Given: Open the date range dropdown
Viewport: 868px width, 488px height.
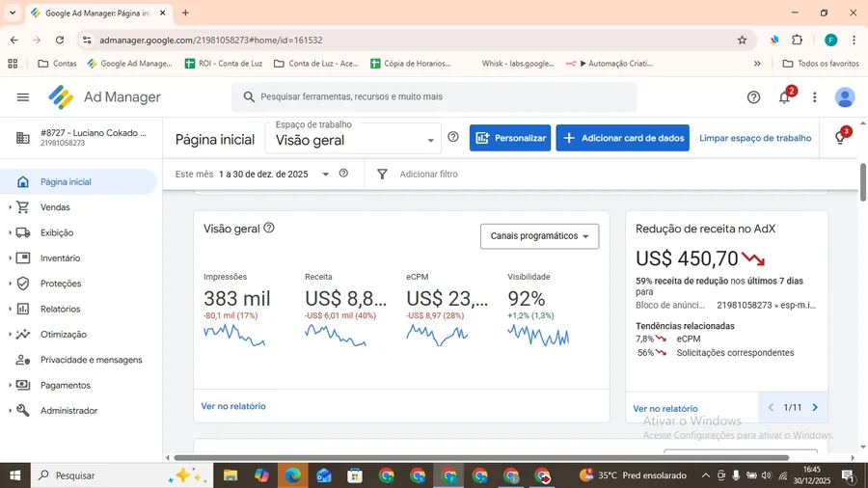Looking at the screenshot, I should pos(326,175).
